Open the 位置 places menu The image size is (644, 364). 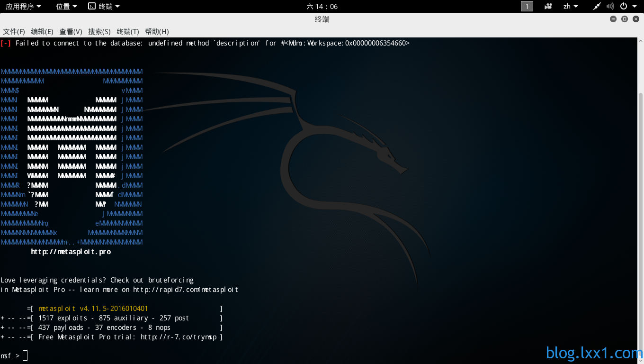pyautogui.click(x=66, y=6)
